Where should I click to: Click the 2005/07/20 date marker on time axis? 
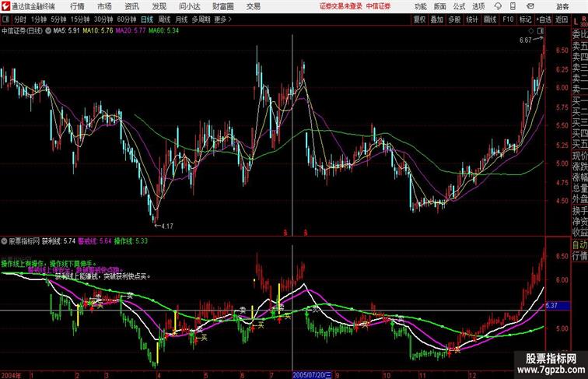click(312, 375)
